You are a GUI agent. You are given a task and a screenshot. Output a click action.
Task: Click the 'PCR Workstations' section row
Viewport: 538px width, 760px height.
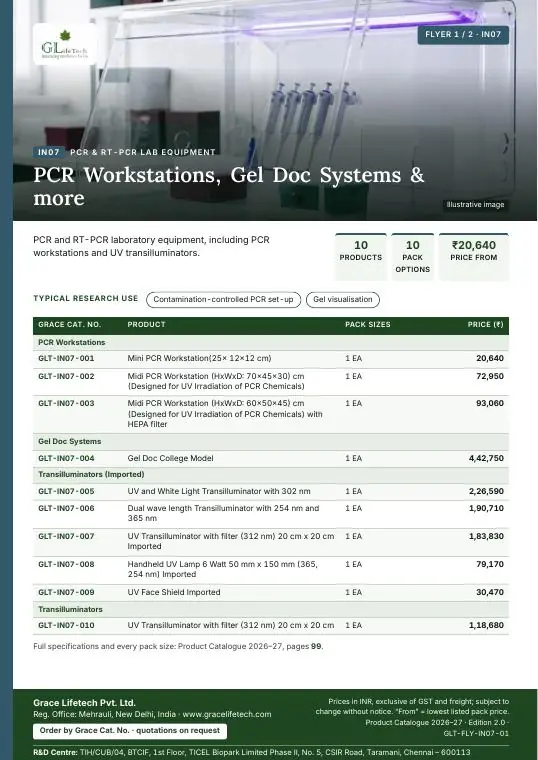pyautogui.click(x=271, y=343)
